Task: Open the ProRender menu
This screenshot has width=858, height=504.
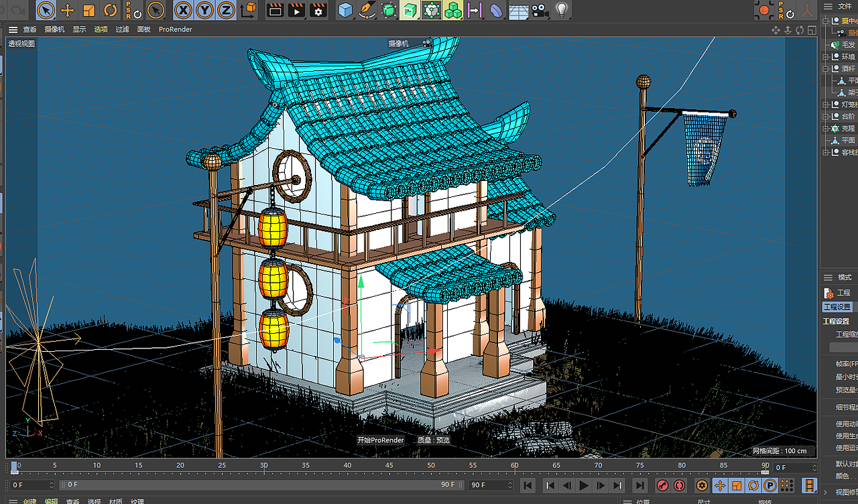Action: point(175,29)
